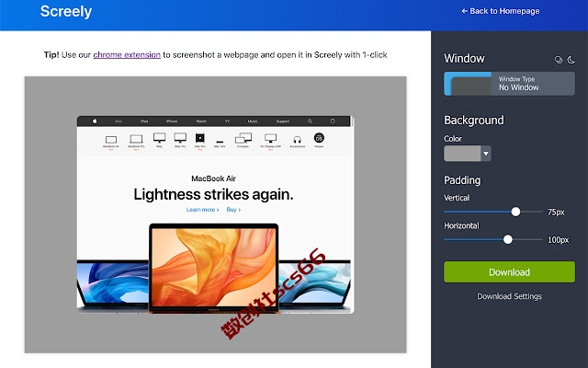Viewport: 588px width, 368px height.
Task: Click Learn more in the preview
Action: click(202, 210)
